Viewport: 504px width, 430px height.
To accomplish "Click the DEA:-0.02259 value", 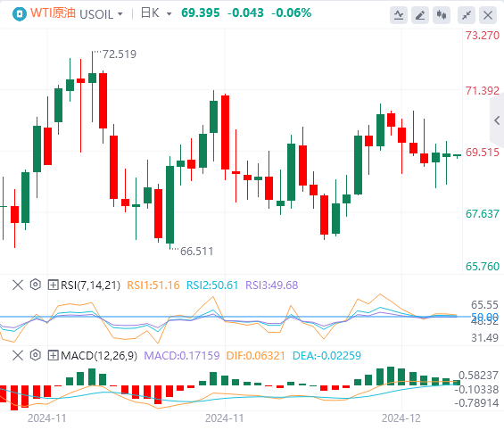I will point(326,356).
